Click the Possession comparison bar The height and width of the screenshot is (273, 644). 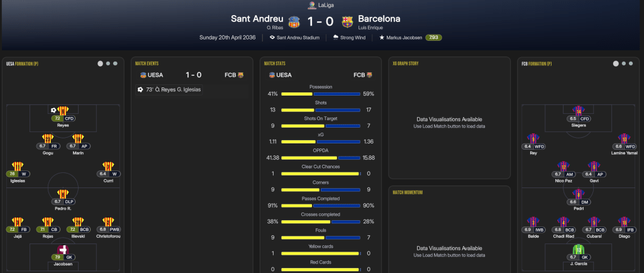point(321,94)
